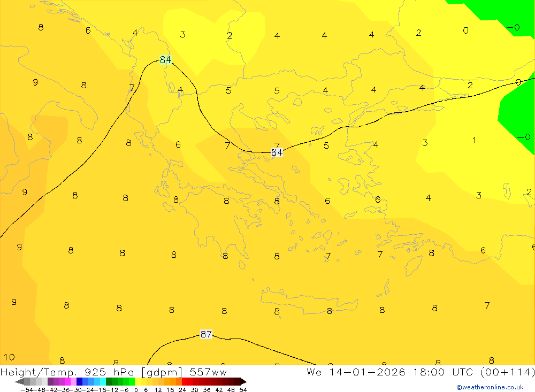This screenshot has height=392, width=535.
Task: Click the dark blue legend swatch at -30
Action: (x=79, y=382)
